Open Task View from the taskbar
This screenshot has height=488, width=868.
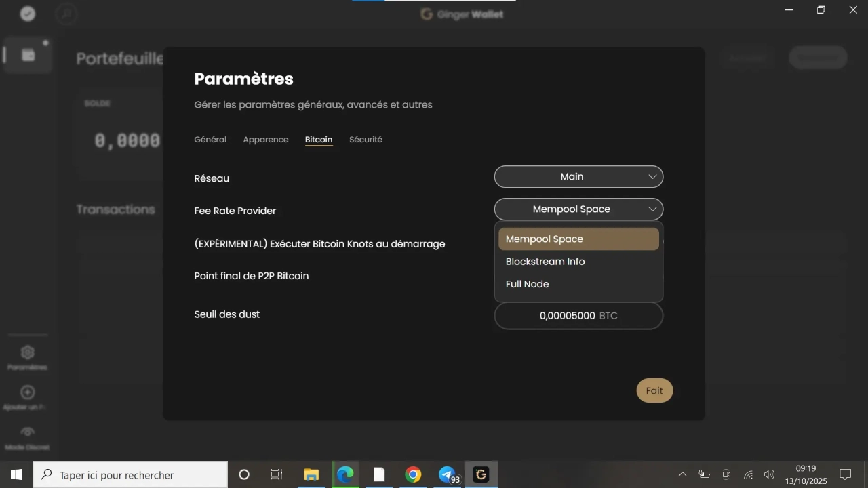277,474
